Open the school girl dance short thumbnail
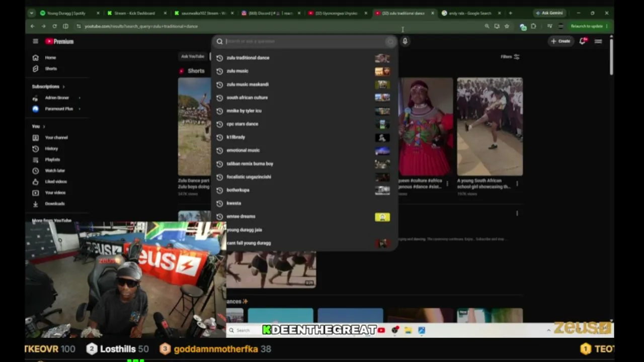Image resolution: width=644 pixels, height=362 pixels. pyautogui.click(x=490, y=127)
